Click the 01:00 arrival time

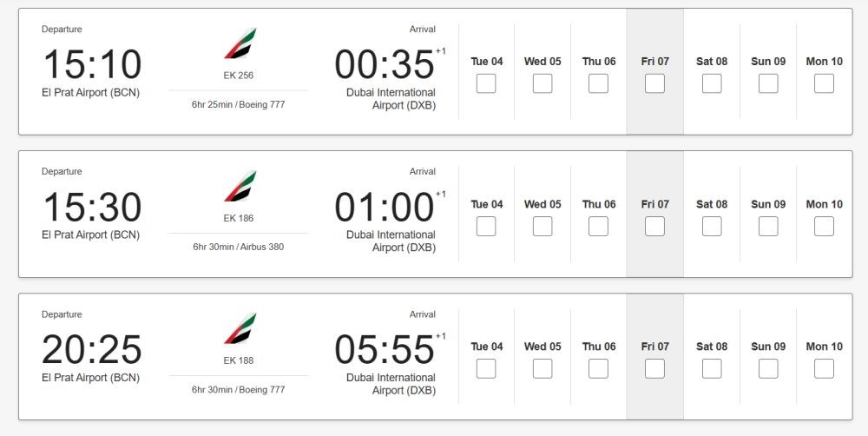click(385, 208)
